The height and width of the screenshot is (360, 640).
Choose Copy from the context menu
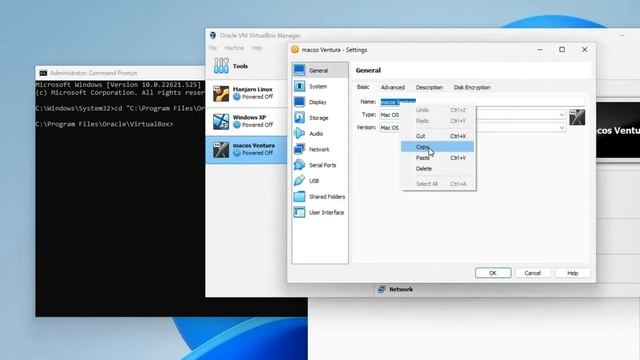[x=438, y=147]
